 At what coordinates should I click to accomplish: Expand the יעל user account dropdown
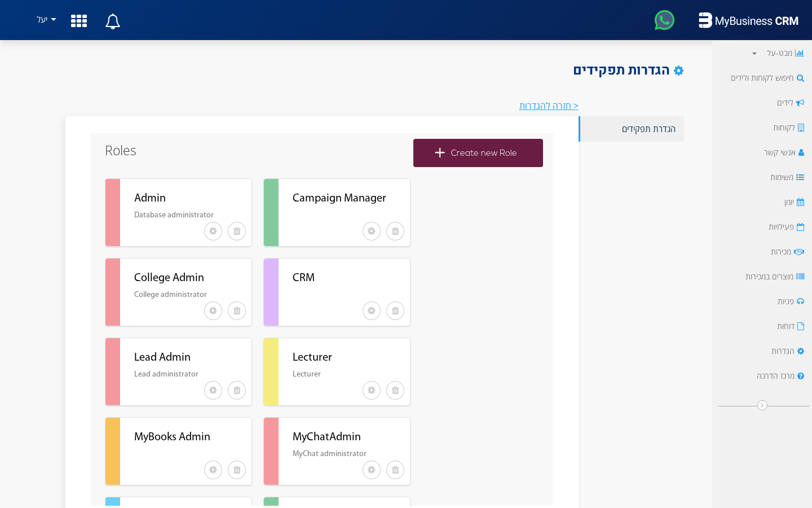[x=45, y=20]
